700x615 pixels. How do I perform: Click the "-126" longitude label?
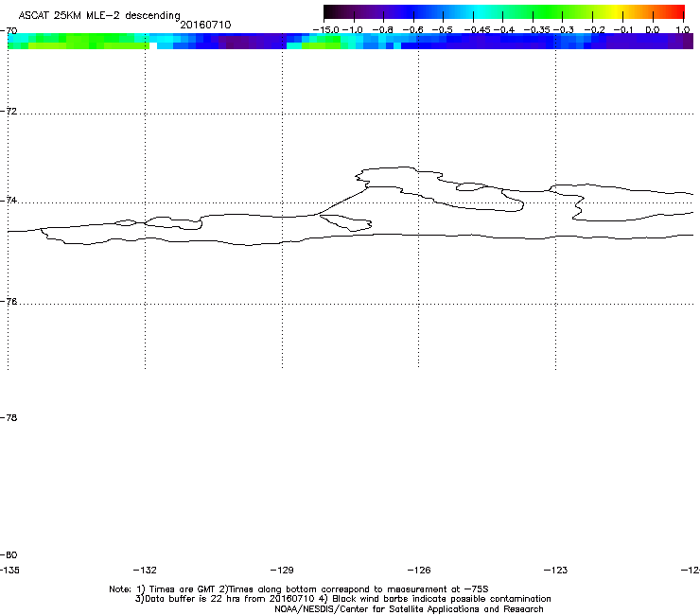click(x=419, y=570)
